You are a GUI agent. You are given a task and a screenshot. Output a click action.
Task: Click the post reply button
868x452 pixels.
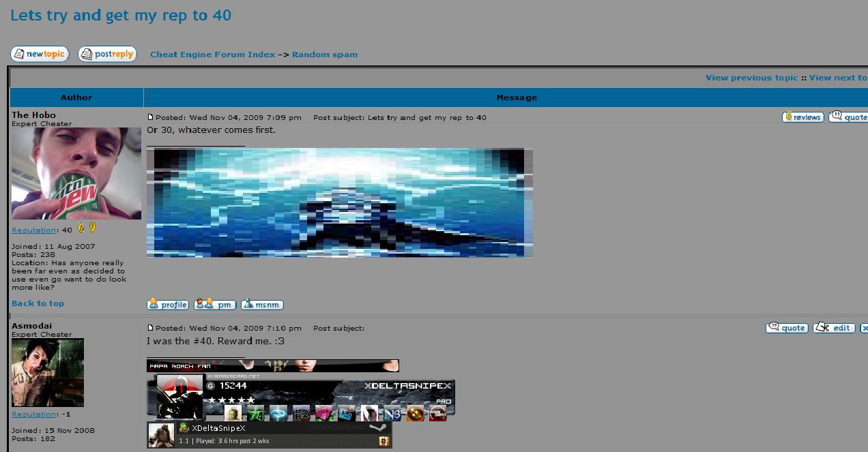(107, 54)
